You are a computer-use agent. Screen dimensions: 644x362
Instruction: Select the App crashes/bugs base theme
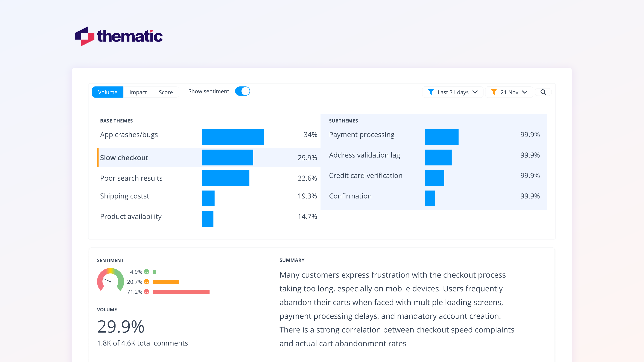[129, 135]
